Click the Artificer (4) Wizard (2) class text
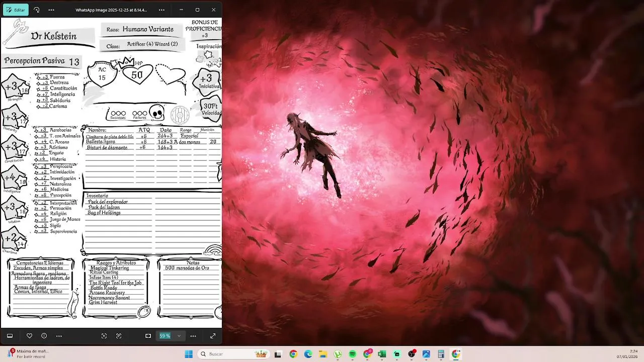 [x=152, y=44]
